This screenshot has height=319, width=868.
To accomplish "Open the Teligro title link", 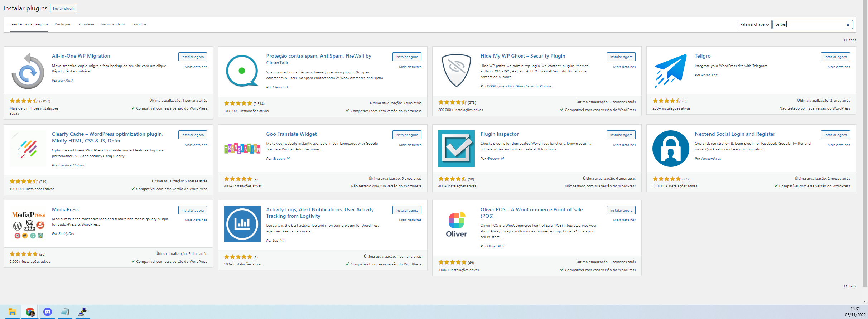I will pyautogui.click(x=703, y=56).
